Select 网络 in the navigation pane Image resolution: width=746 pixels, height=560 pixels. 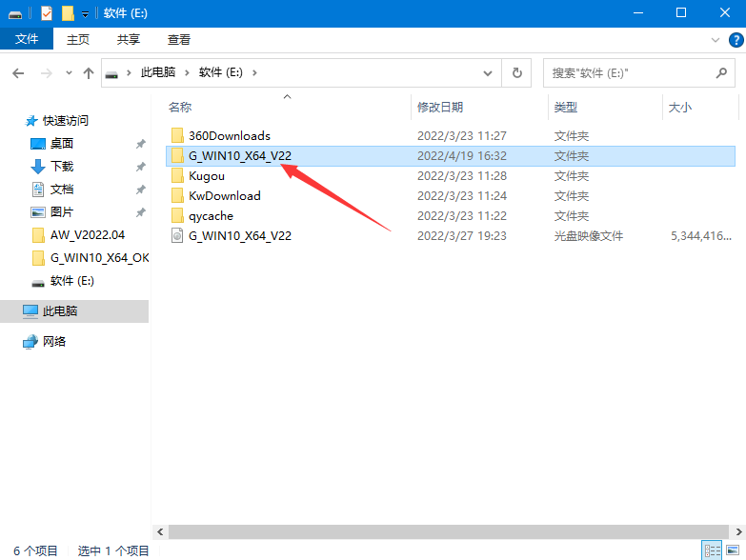(54, 341)
